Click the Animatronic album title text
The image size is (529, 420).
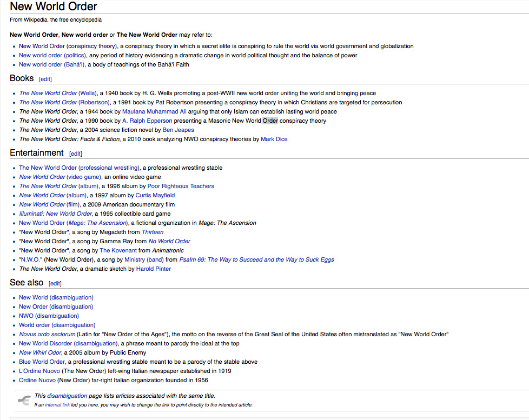click(x=168, y=250)
